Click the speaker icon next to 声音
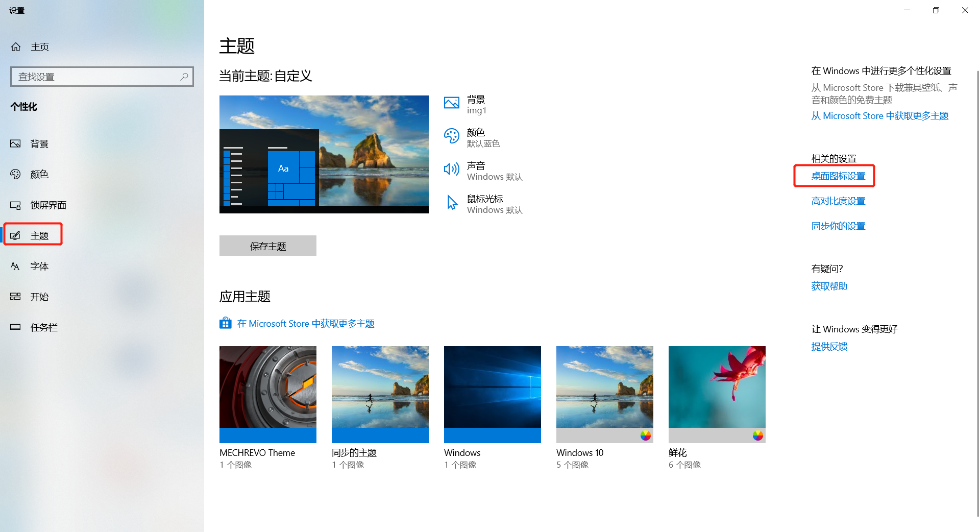The height and width of the screenshot is (532, 980). [451, 169]
